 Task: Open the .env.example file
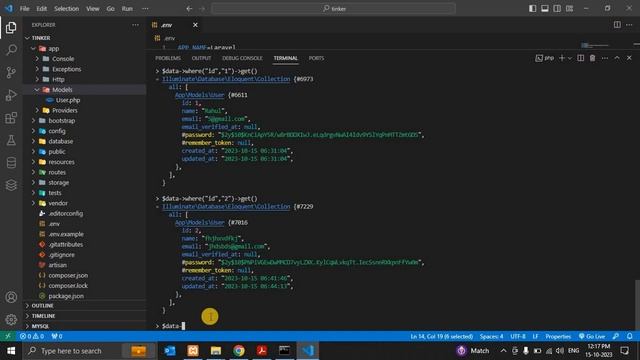tap(66, 234)
